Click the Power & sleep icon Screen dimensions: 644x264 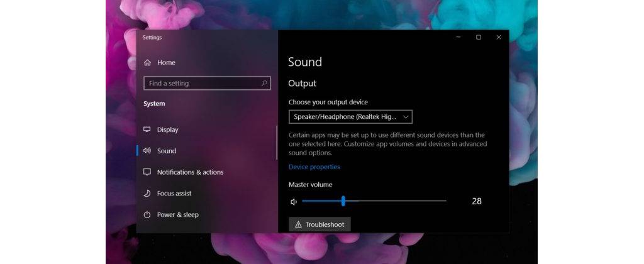pyautogui.click(x=147, y=215)
